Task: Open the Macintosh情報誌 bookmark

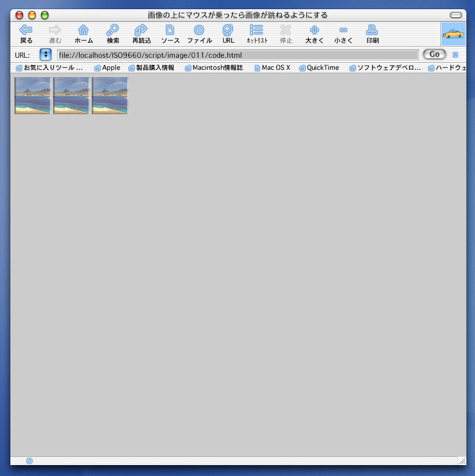Action: click(214, 68)
